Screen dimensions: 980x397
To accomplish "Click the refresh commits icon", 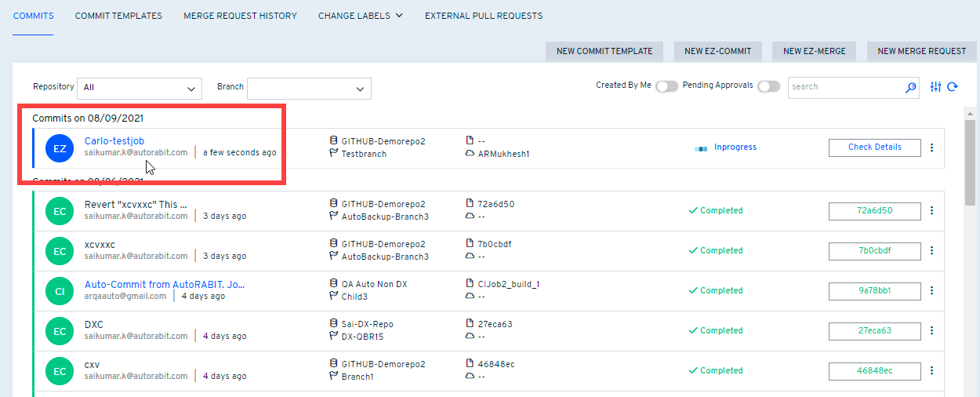I will pos(953,87).
